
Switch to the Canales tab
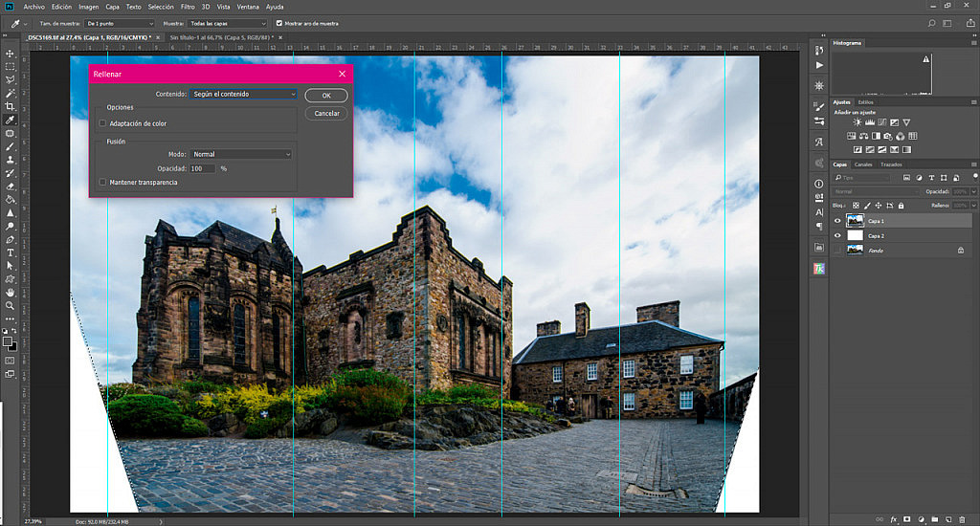[x=863, y=164]
